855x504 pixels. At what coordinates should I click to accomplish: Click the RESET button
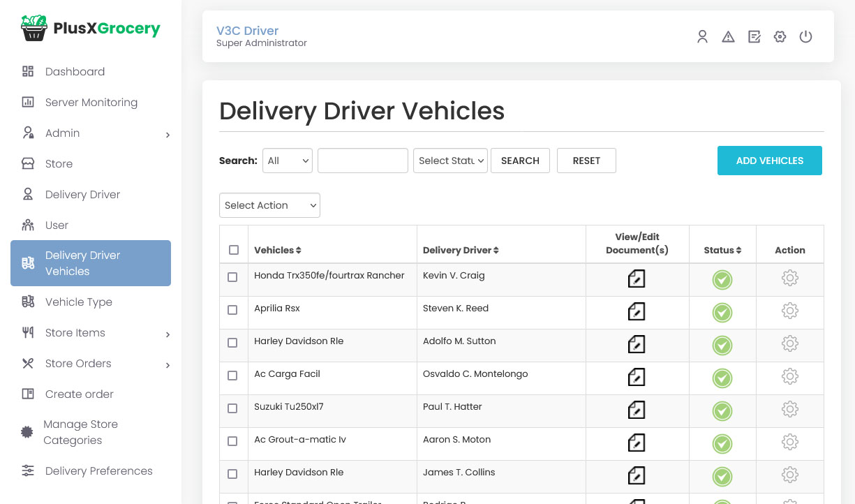click(586, 161)
